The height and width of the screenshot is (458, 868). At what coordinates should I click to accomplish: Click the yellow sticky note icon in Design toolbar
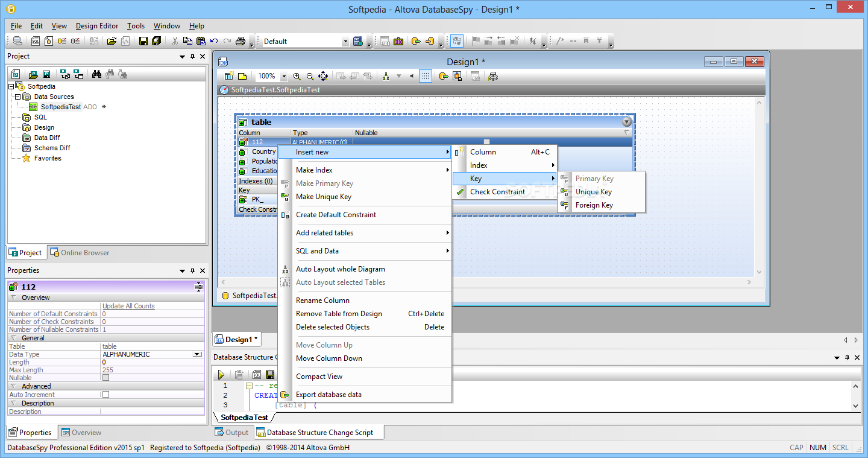point(242,76)
